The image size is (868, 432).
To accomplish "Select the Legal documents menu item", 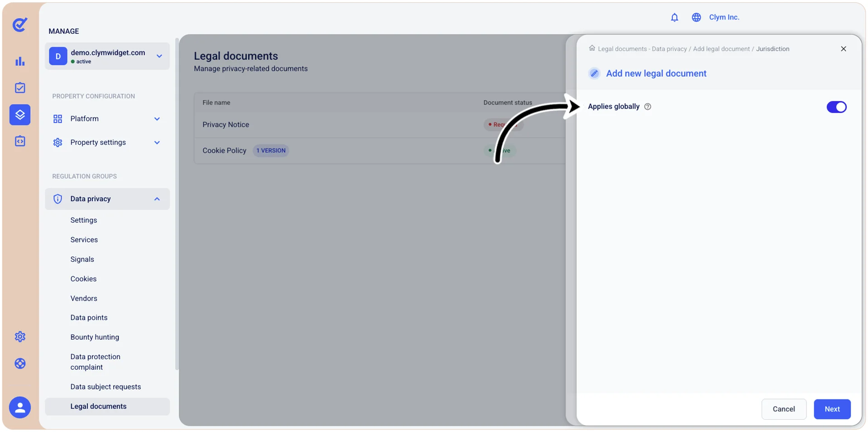I will pyautogui.click(x=107, y=406).
